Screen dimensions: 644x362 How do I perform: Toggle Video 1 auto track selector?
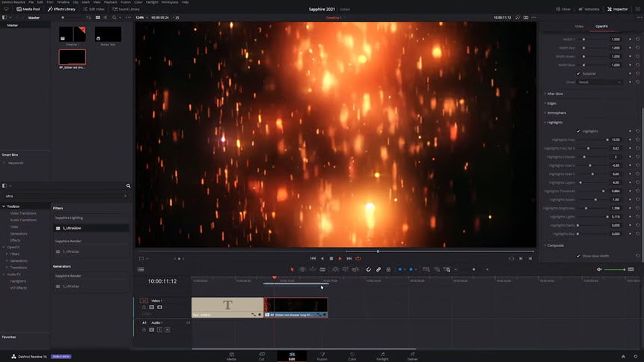click(152, 307)
